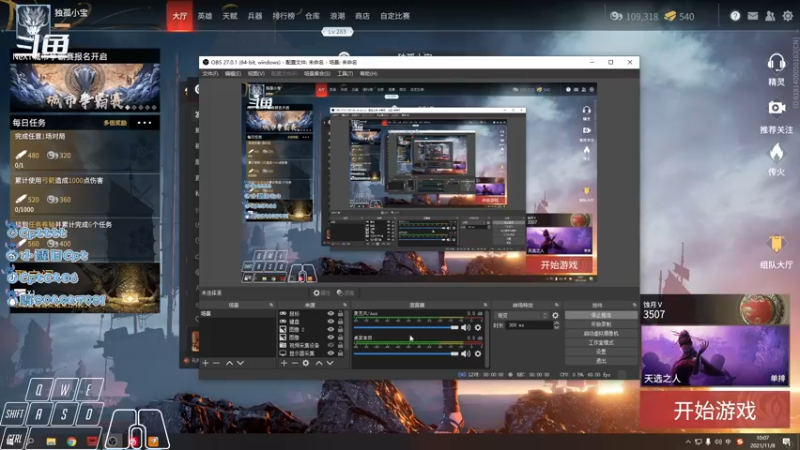Image resolution: width=800 pixels, height=450 pixels.
Task: Click 桌面音频 volume slider
Action: click(406, 353)
